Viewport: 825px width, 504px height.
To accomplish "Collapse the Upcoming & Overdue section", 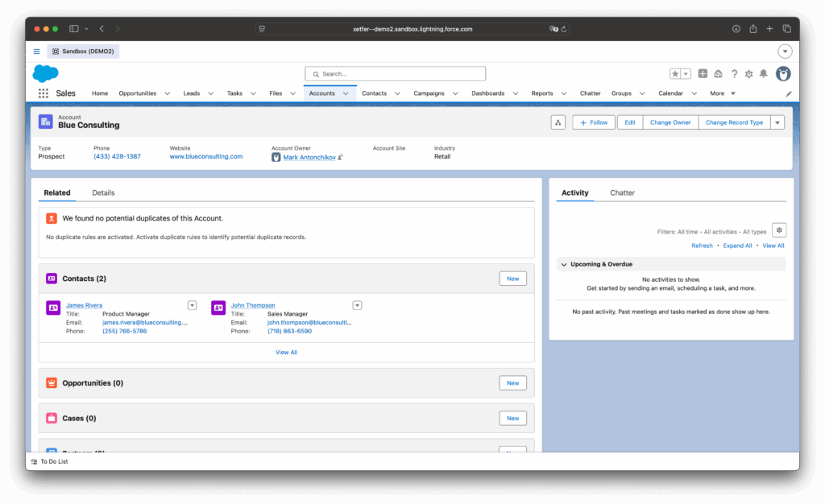I will [564, 264].
